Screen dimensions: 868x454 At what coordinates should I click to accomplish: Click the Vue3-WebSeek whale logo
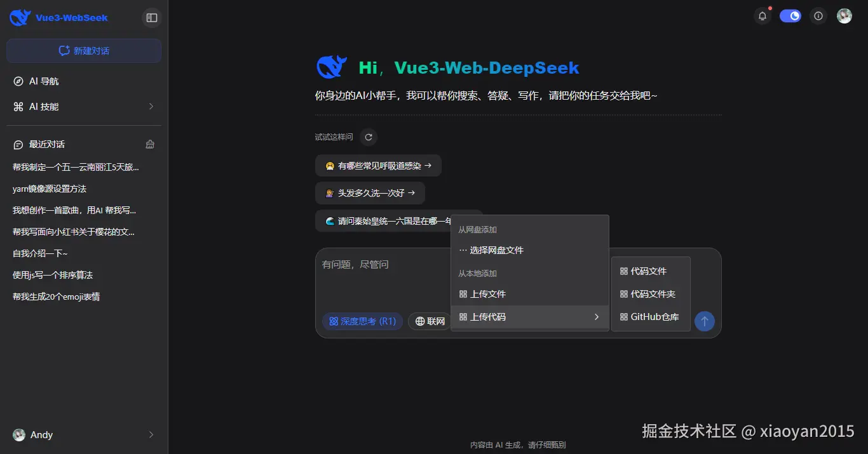click(19, 17)
